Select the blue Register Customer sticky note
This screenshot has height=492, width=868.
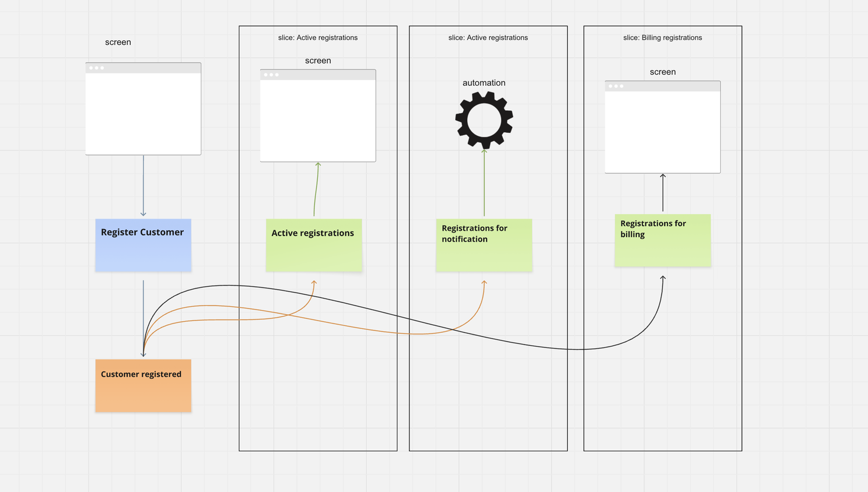(x=143, y=245)
